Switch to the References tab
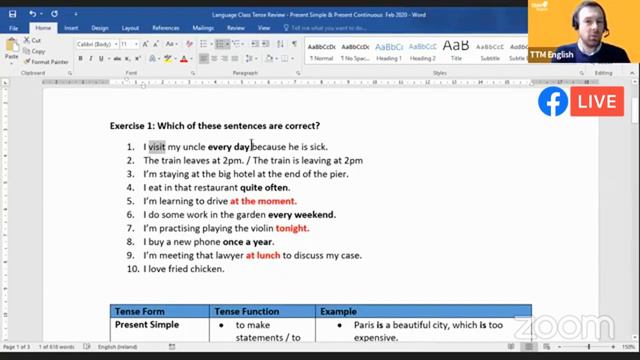The height and width of the screenshot is (360, 640). click(166, 28)
